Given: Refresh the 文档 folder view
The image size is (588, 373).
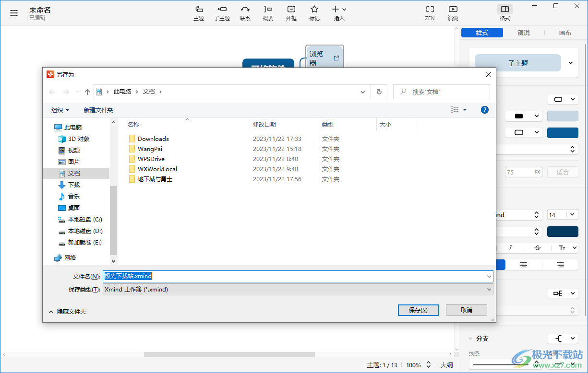Looking at the screenshot, I should (379, 92).
